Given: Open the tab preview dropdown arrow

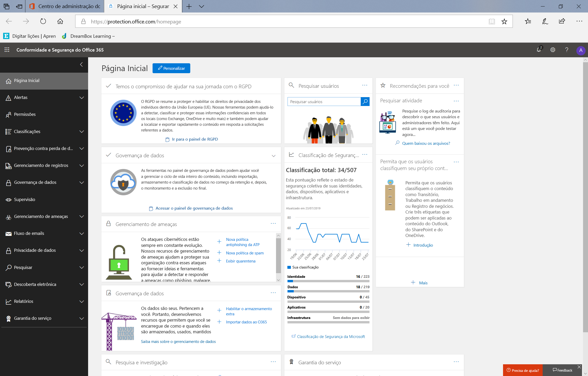Looking at the screenshot, I should pyautogui.click(x=201, y=7).
